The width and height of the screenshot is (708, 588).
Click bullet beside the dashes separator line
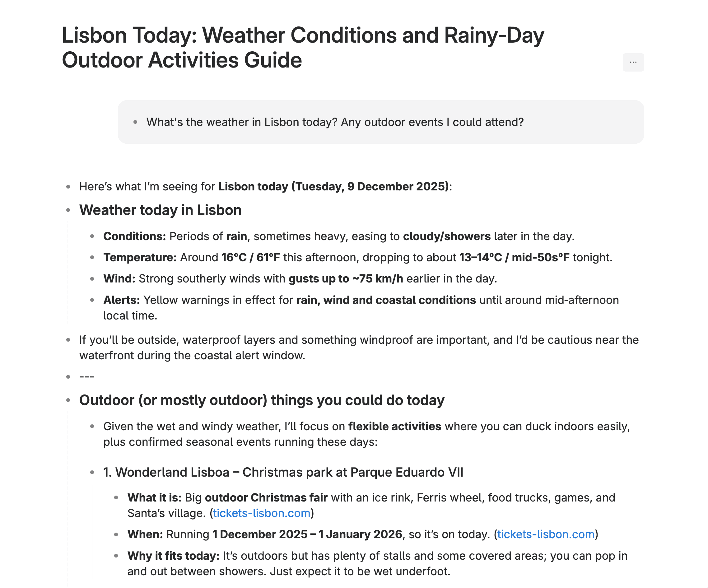(x=68, y=377)
